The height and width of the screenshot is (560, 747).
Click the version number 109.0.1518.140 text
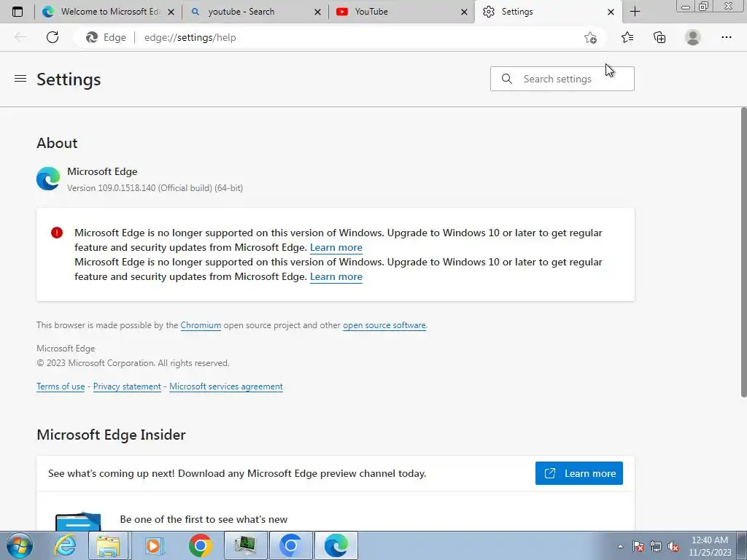[x=127, y=188]
